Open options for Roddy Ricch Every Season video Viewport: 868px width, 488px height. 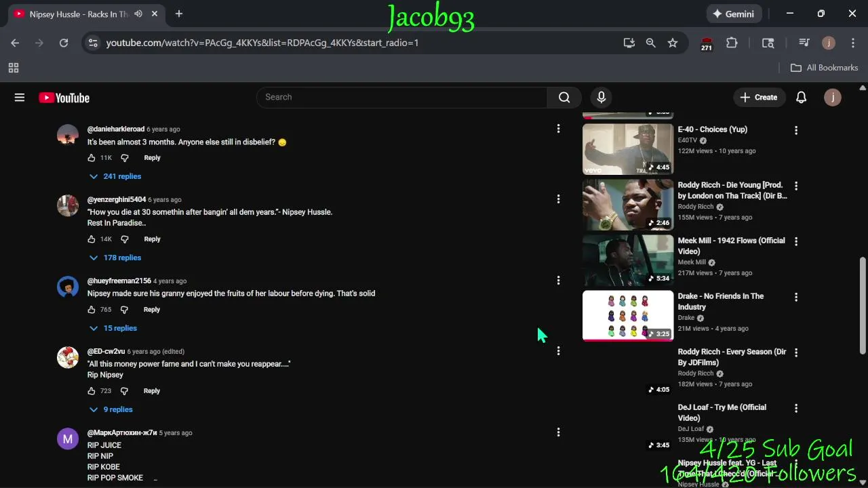coord(796,352)
